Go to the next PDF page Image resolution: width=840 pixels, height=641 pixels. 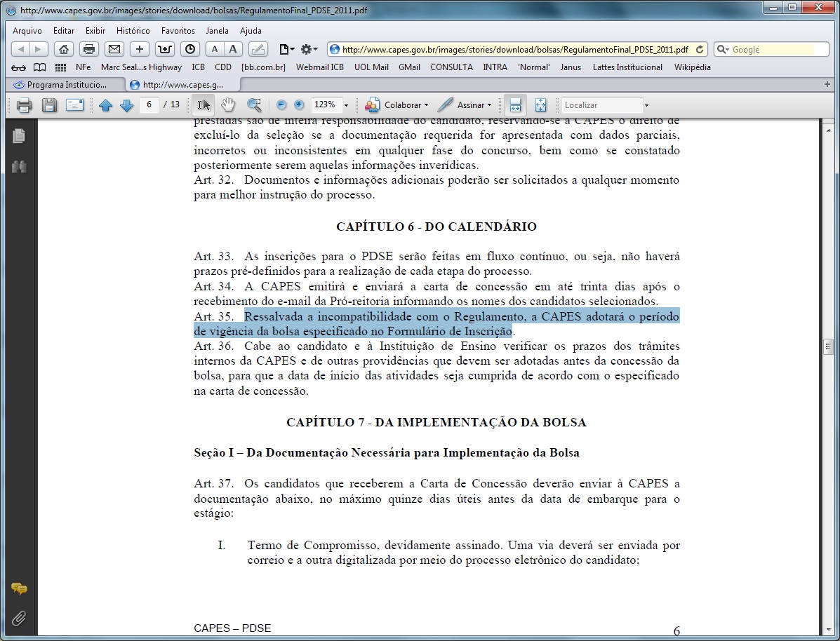tap(127, 105)
